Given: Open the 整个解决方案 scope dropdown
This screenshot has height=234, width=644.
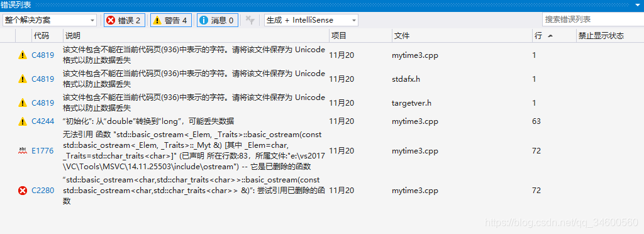Looking at the screenshot, I should [x=50, y=20].
